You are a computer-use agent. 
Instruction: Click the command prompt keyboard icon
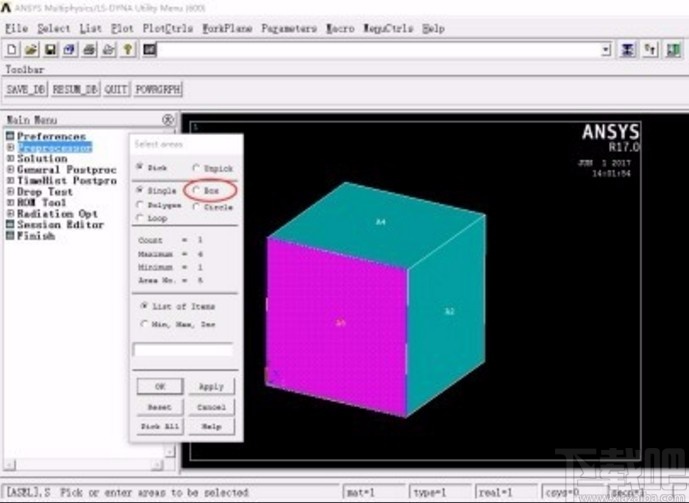pos(149,50)
